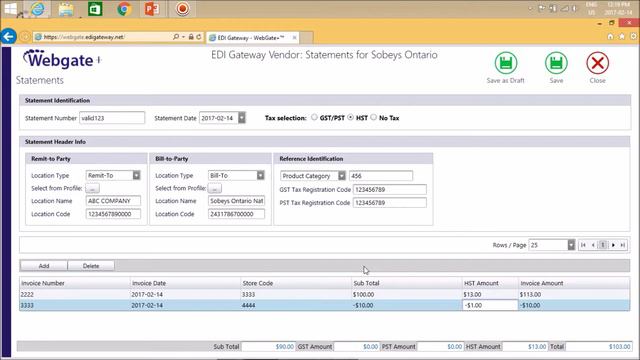Go to last page of rows

[x=623, y=245]
